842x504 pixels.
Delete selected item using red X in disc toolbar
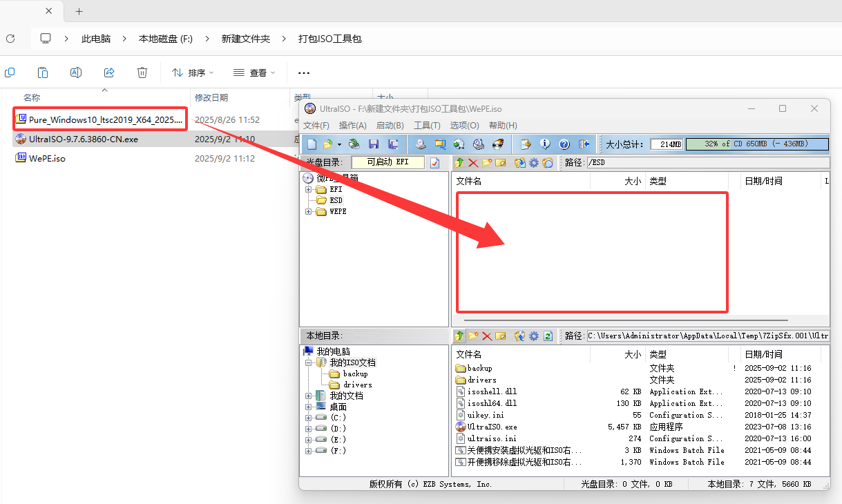(x=472, y=162)
